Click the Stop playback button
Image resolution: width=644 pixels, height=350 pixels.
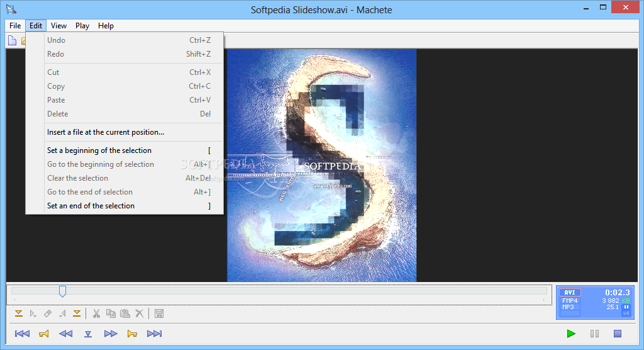[618, 334]
